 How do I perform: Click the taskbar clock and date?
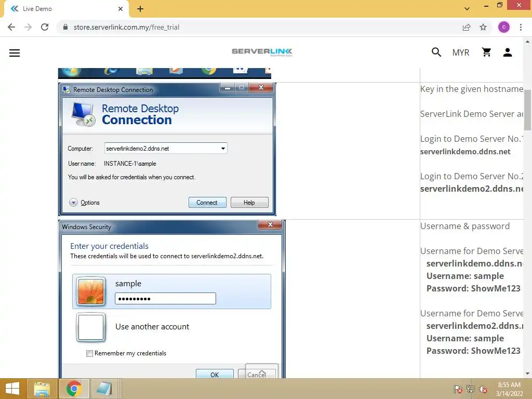click(509, 389)
